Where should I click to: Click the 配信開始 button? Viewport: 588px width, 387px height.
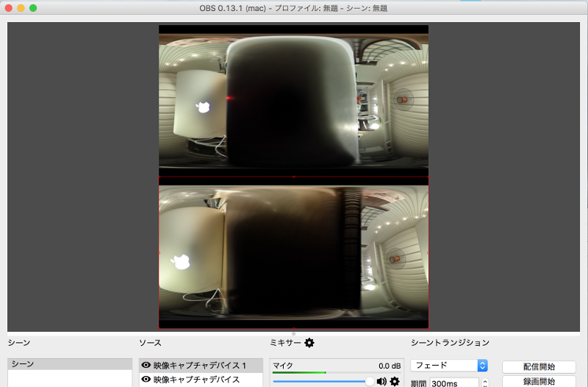point(539,366)
